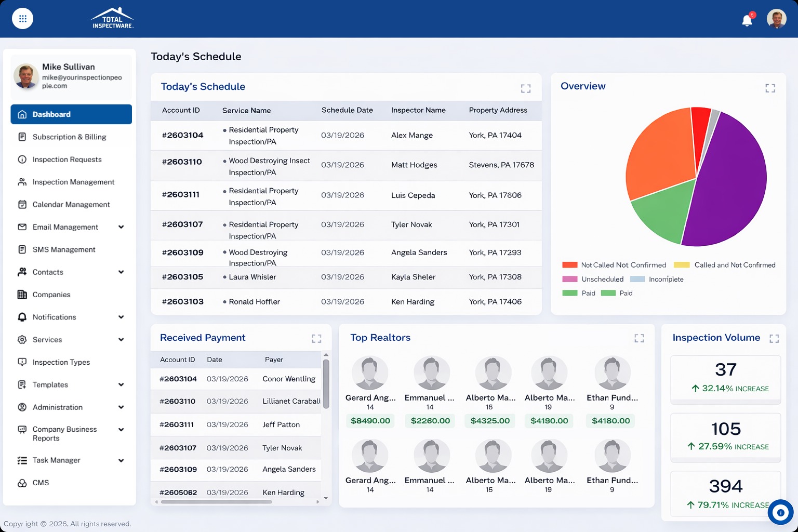The height and width of the screenshot is (532, 798).
Task: Open the app grid menu icon
Action: (22, 19)
